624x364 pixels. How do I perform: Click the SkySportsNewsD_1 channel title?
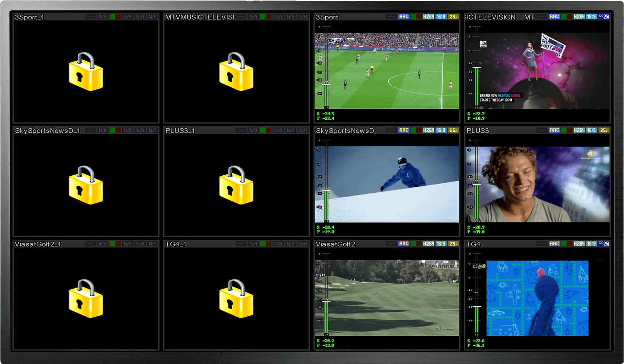pos(47,130)
